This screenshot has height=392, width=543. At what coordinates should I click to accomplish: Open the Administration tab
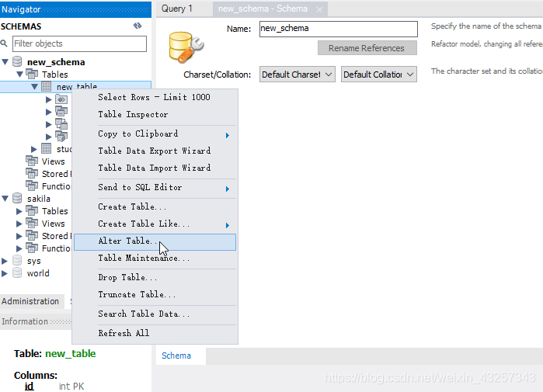(x=30, y=301)
